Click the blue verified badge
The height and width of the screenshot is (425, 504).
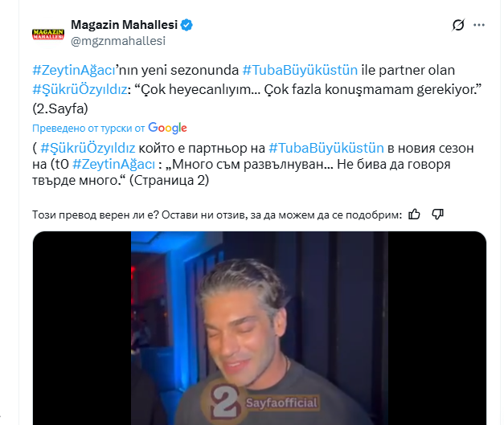point(186,25)
